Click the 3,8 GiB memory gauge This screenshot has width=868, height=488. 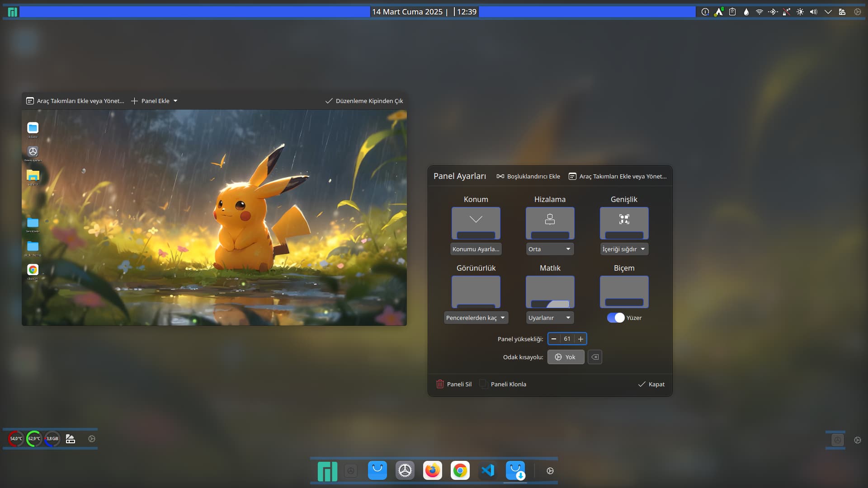52,439
